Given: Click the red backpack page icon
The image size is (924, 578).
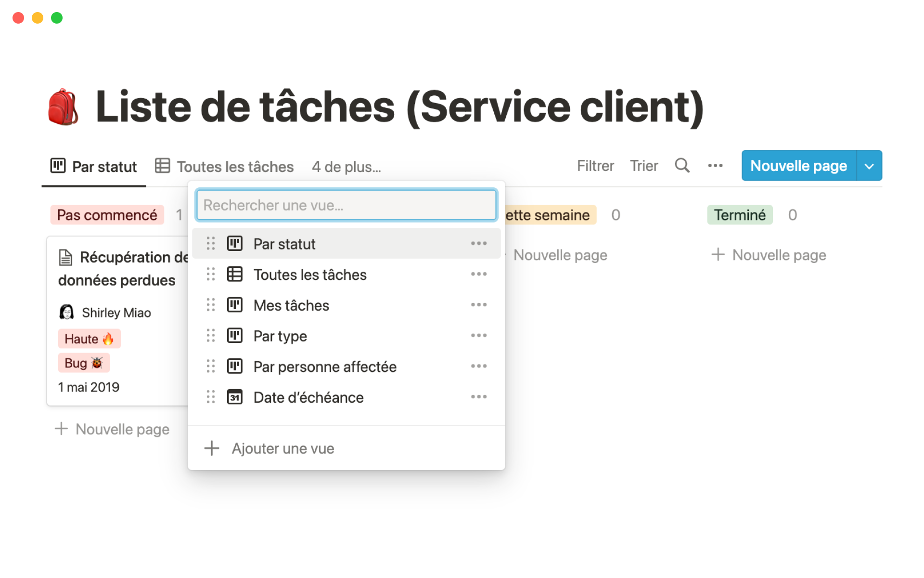Looking at the screenshot, I should pos(63,107).
